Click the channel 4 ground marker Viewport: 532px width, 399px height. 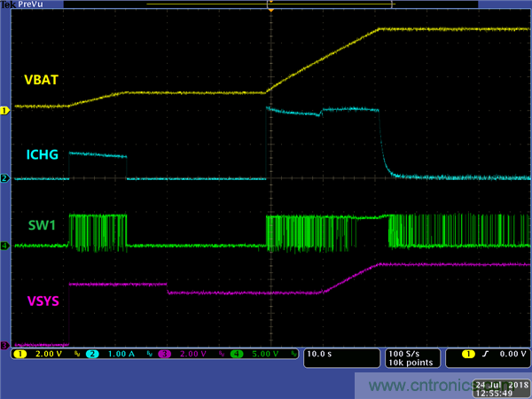click(4, 246)
